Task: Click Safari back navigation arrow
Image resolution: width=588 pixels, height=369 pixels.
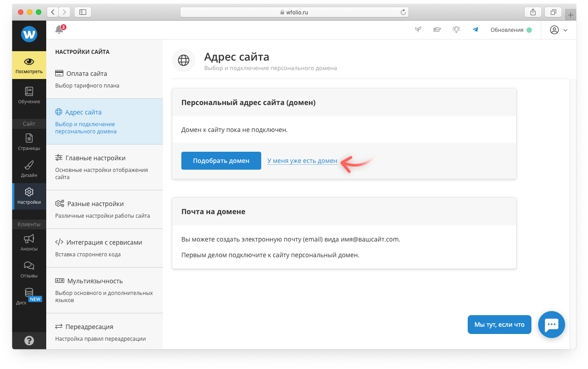Action: click(x=53, y=12)
